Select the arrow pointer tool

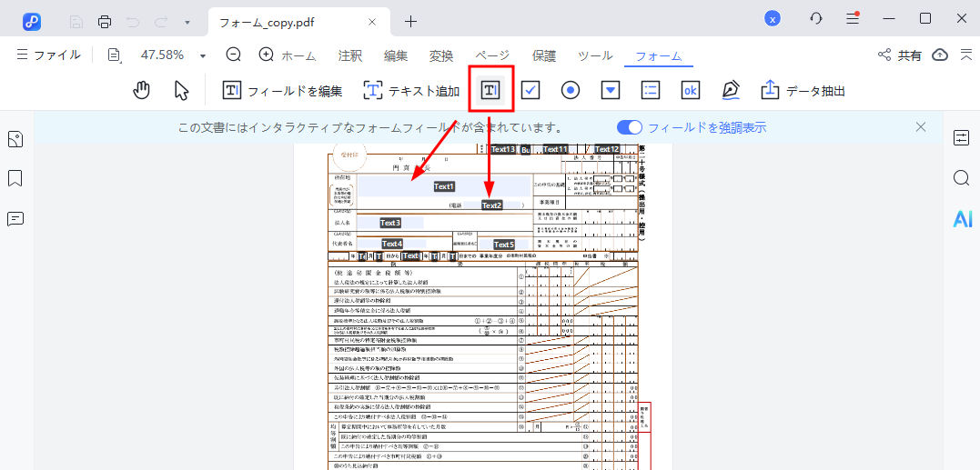tap(181, 91)
